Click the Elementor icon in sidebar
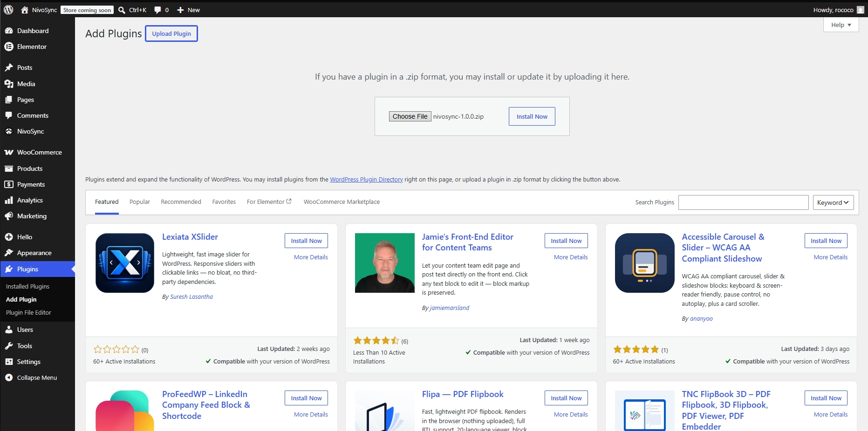This screenshot has height=431, width=868. pyautogui.click(x=9, y=47)
